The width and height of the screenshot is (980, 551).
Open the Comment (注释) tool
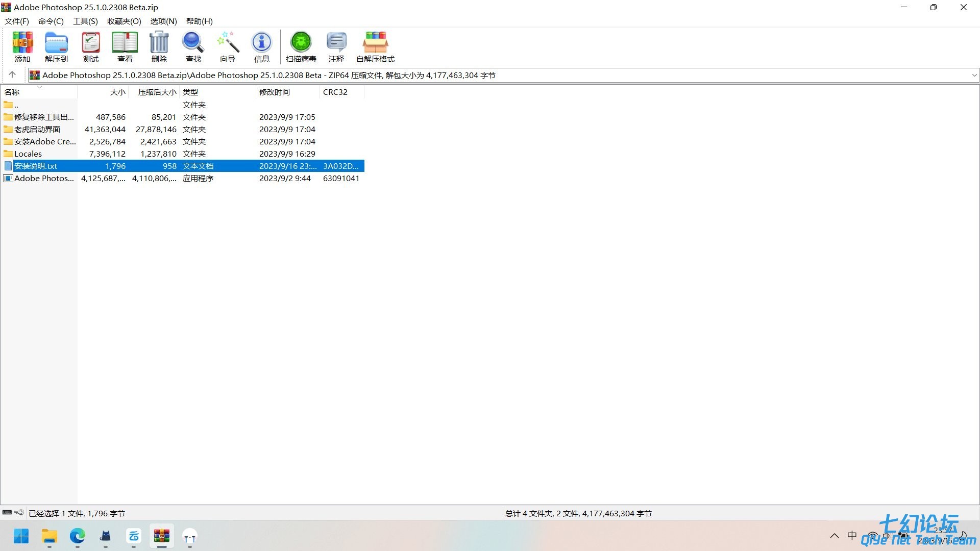(336, 47)
